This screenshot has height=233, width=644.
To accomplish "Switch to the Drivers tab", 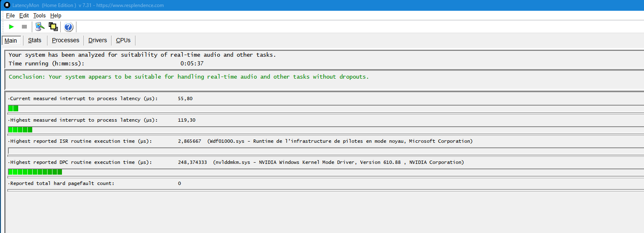I will point(97,40).
